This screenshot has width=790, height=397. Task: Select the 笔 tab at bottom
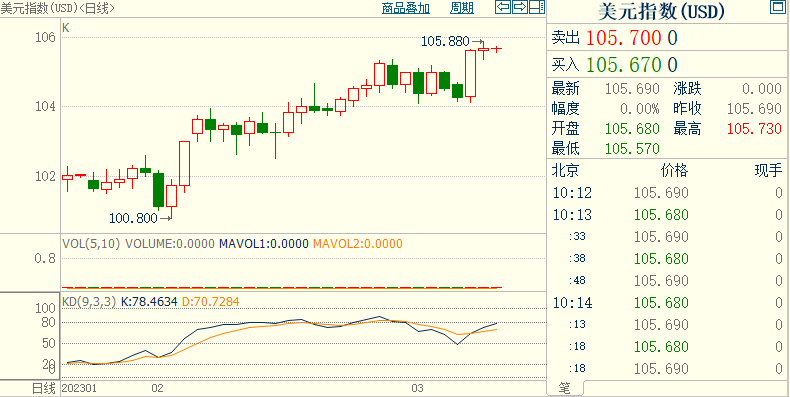click(565, 388)
